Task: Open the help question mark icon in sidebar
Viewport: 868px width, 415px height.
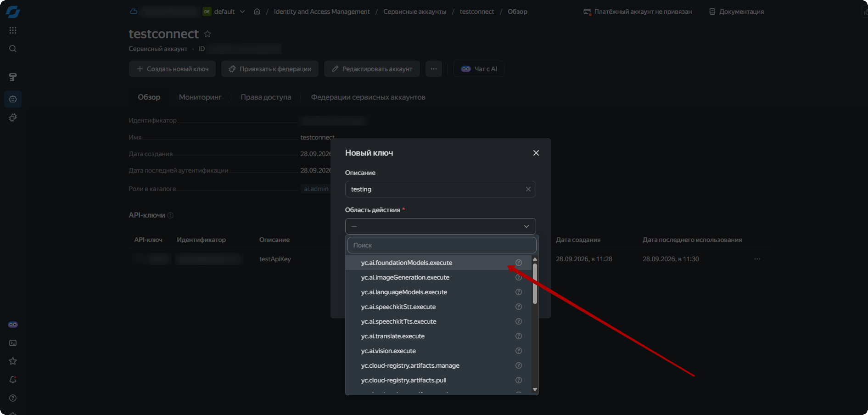Action: pyautogui.click(x=13, y=398)
